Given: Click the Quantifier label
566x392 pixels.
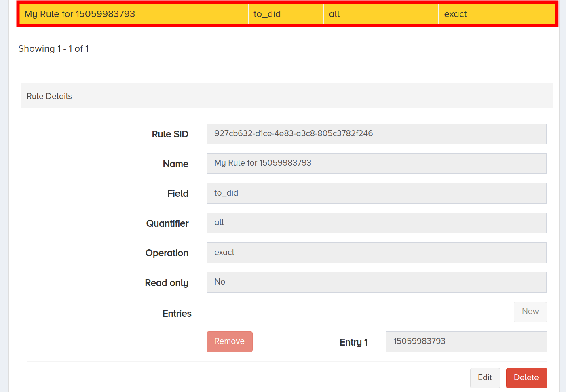Looking at the screenshot, I should click(167, 223).
